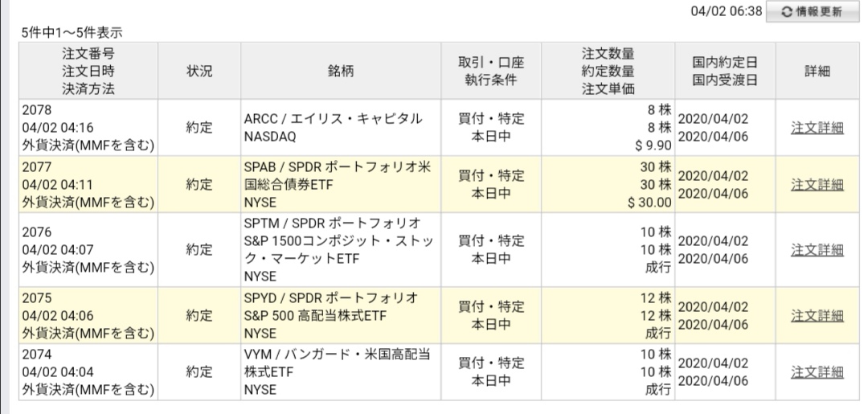This screenshot has height=414, width=868.
Task: Select the ARCC エイリス・キャピタル stock name cell
Action: click(341, 128)
